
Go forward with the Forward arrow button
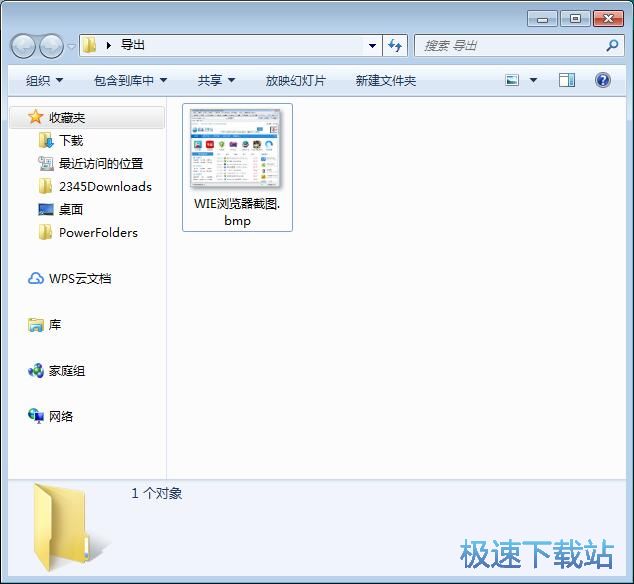(x=51, y=46)
